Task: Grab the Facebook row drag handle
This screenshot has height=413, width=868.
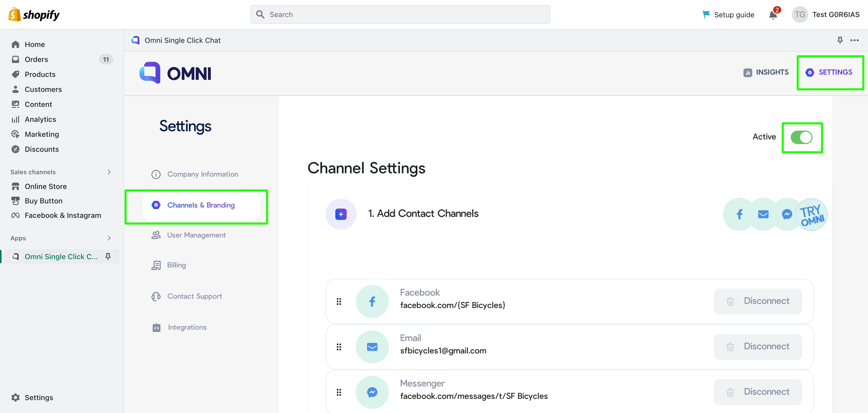Action: click(339, 301)
